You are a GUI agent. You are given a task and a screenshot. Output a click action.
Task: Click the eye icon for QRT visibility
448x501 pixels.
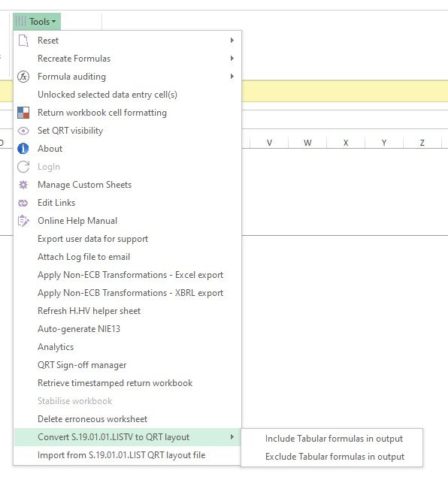click(x=23, y=131)
